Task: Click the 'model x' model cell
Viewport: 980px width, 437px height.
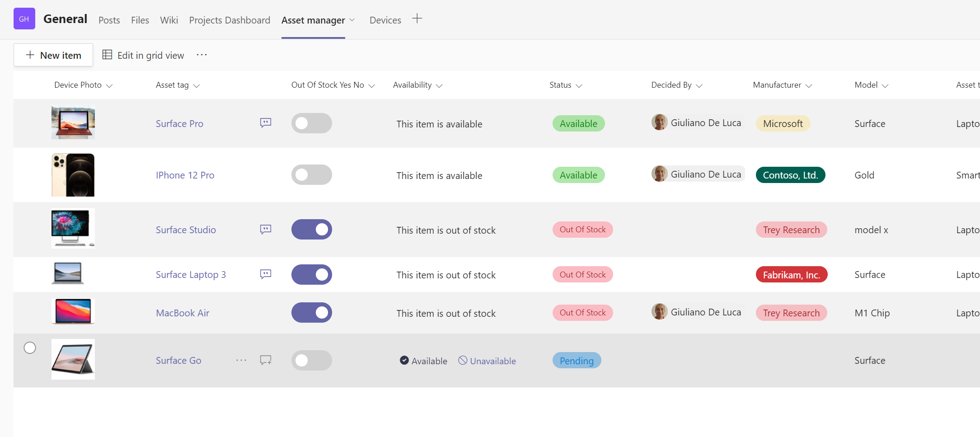Action: coord(871,230)
